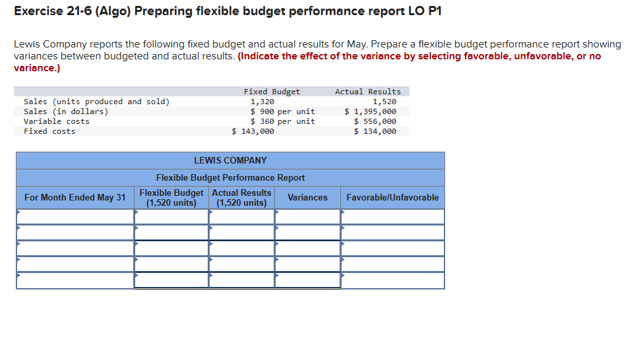Select third row Flexible Budget input cell
Image resolution: width=641 pixels, height=364 pixels.
[171, 248]
